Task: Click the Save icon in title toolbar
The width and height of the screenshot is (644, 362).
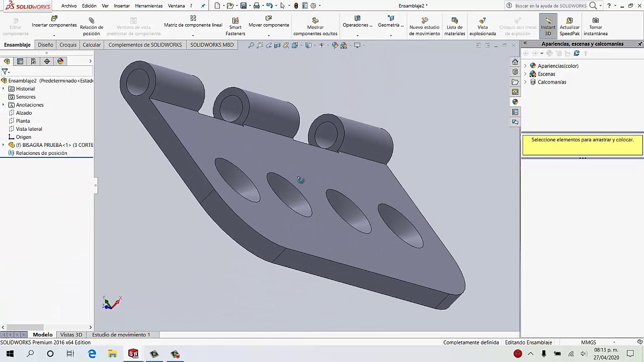Action: pos(244,6)
